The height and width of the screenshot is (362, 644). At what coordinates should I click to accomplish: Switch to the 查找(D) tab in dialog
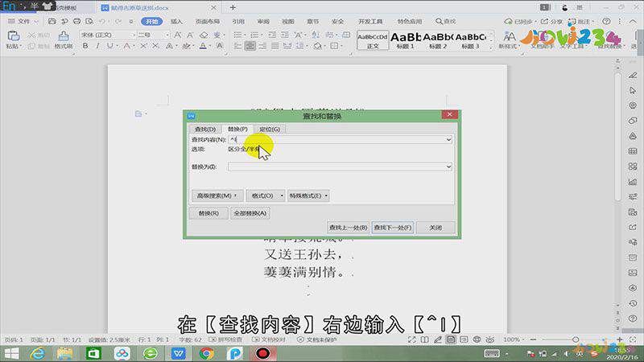point(205,129)
